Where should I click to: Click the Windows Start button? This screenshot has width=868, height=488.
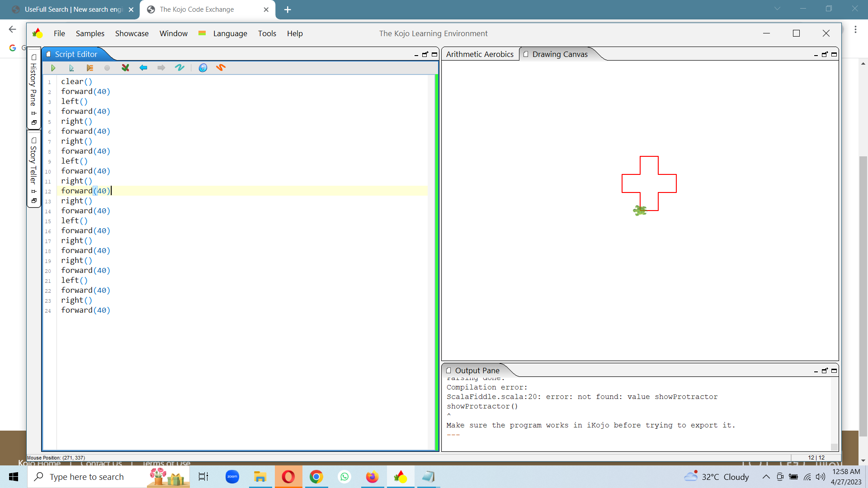[14, 477]
